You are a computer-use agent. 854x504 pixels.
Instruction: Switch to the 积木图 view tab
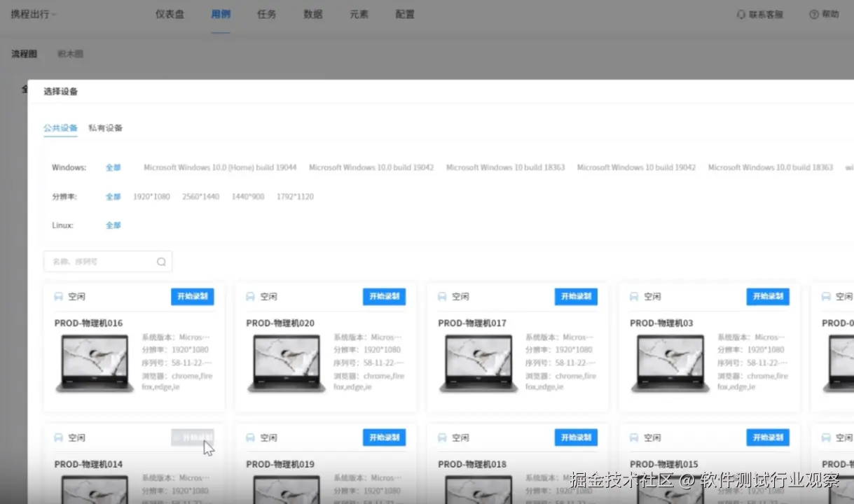(x=70, y=54)
